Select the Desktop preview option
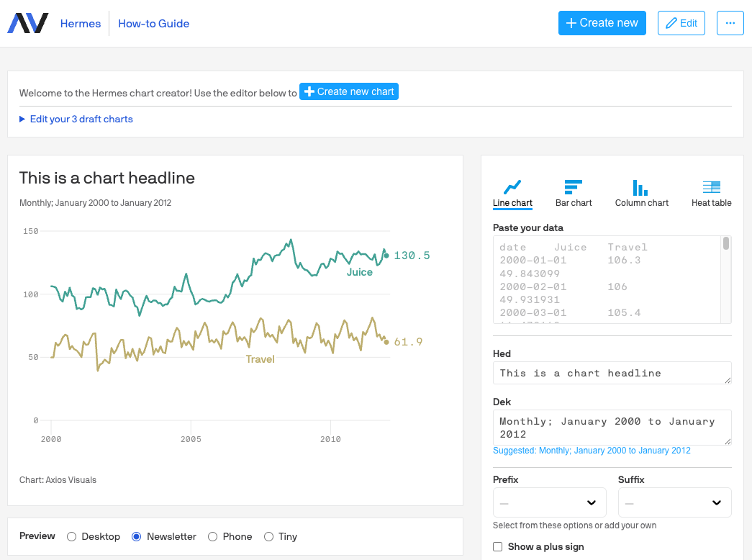 click(x=71, y=536)
